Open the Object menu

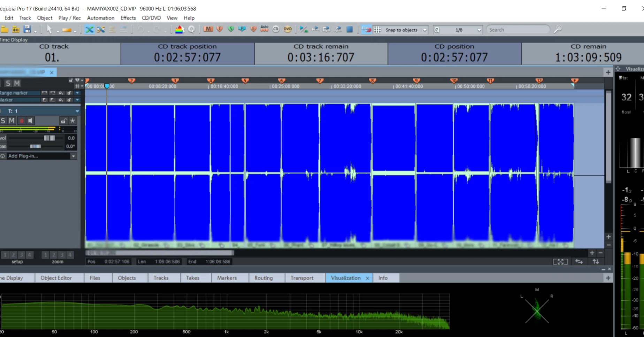pos(45,18)
